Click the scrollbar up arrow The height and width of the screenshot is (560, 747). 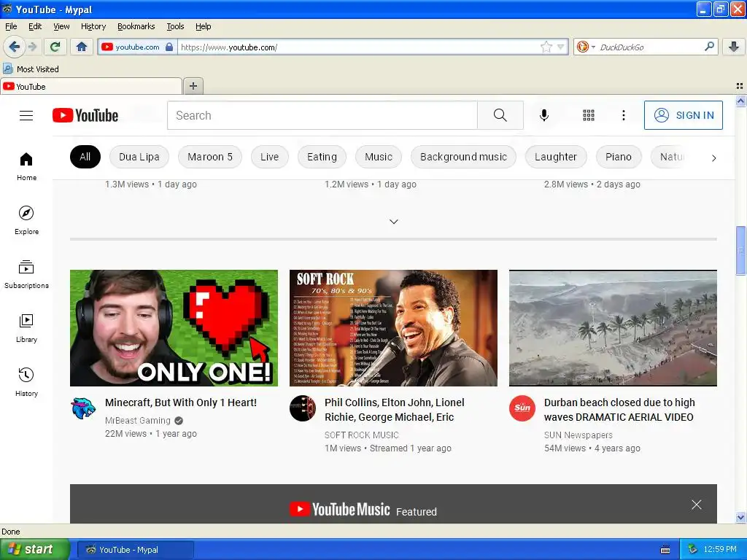[740, 101]
